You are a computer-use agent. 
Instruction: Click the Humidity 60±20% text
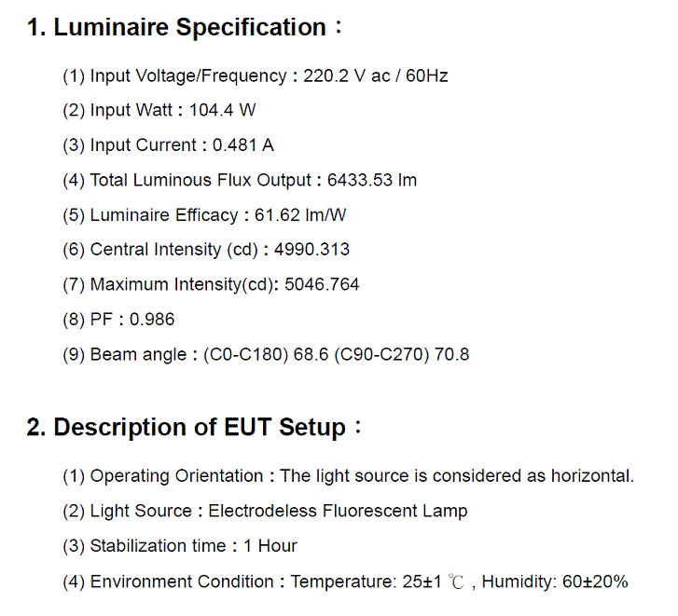pos(555,582)
